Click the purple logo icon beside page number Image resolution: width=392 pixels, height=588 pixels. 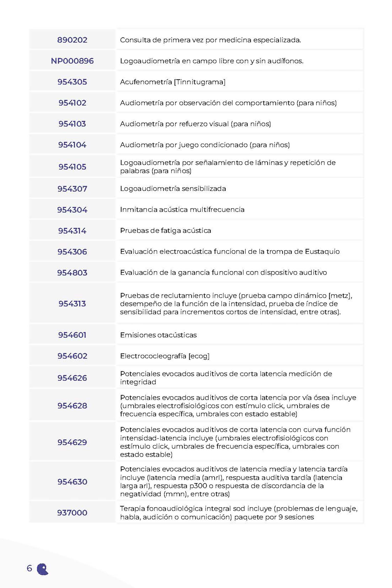(43, 569)
